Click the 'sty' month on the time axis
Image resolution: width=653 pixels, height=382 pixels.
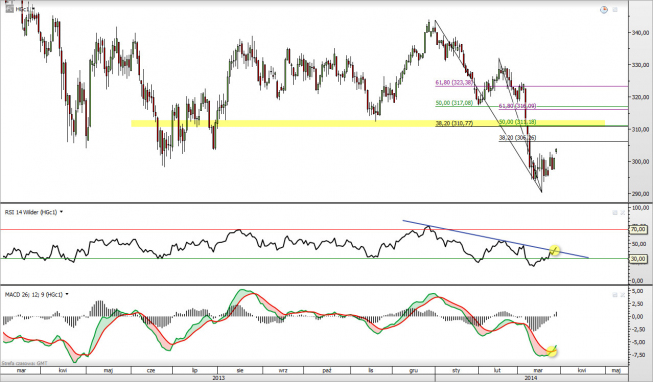tap(456, 370)
